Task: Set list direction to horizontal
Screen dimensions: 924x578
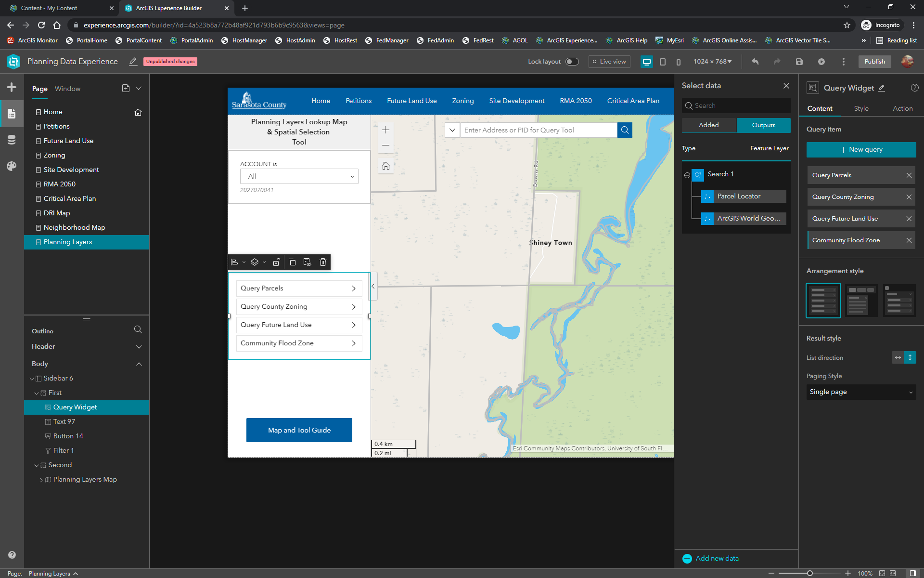Action: point(898,357)
